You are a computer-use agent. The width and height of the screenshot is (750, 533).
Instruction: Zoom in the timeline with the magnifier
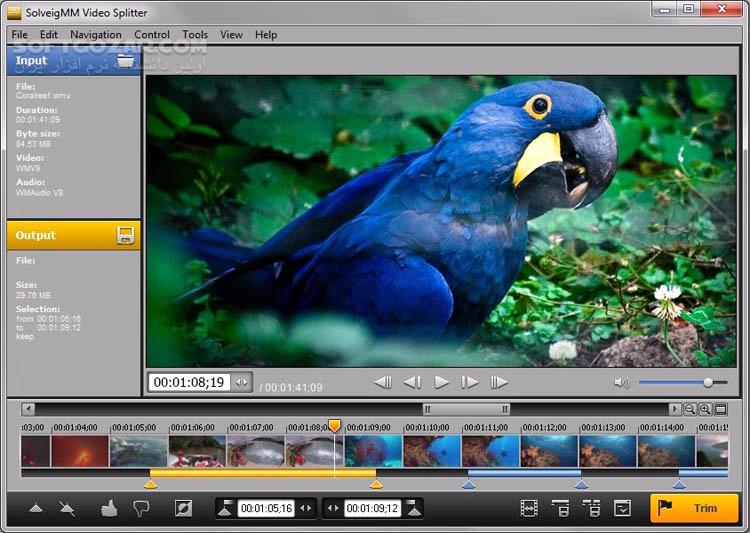click(x=705, y=409)
